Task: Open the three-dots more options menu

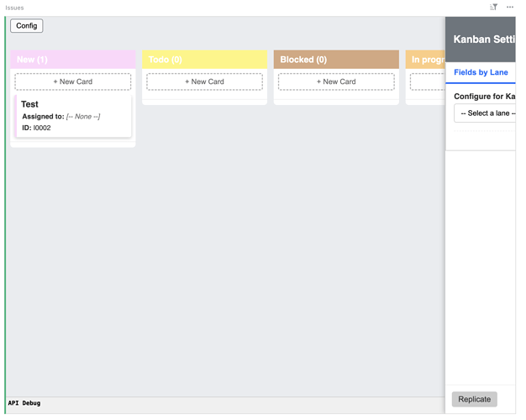Action: click(x=510, y=7)
